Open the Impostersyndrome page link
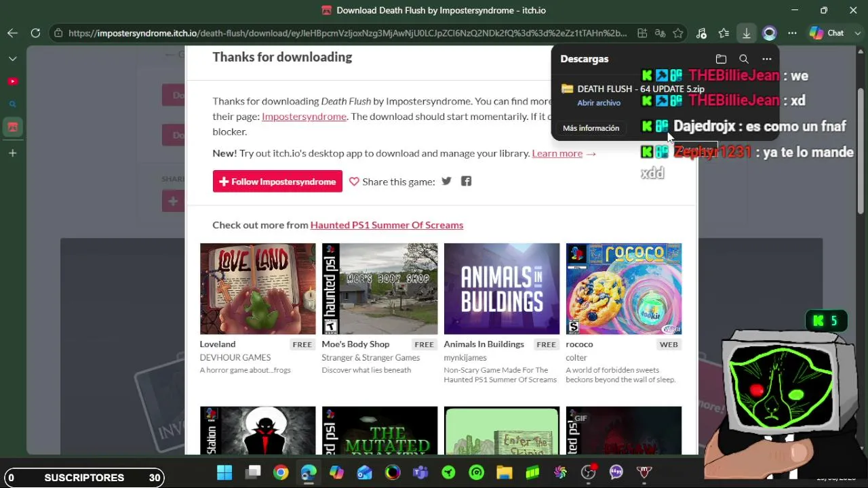 304,117
